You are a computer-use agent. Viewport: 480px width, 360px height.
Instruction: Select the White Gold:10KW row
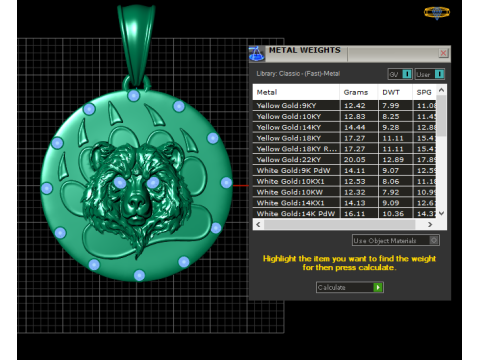[344, 192]
